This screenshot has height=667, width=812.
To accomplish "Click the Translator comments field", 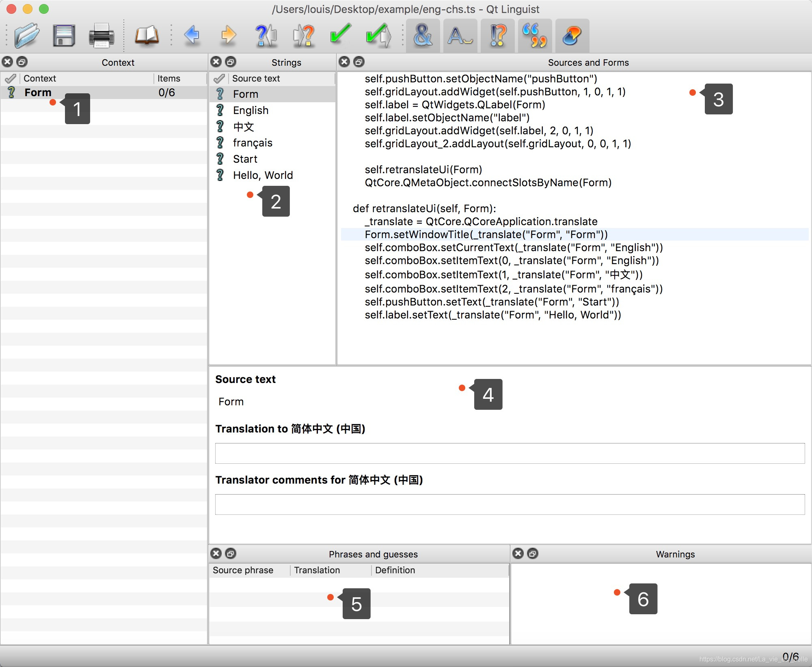I will click(x=510, y=504).
